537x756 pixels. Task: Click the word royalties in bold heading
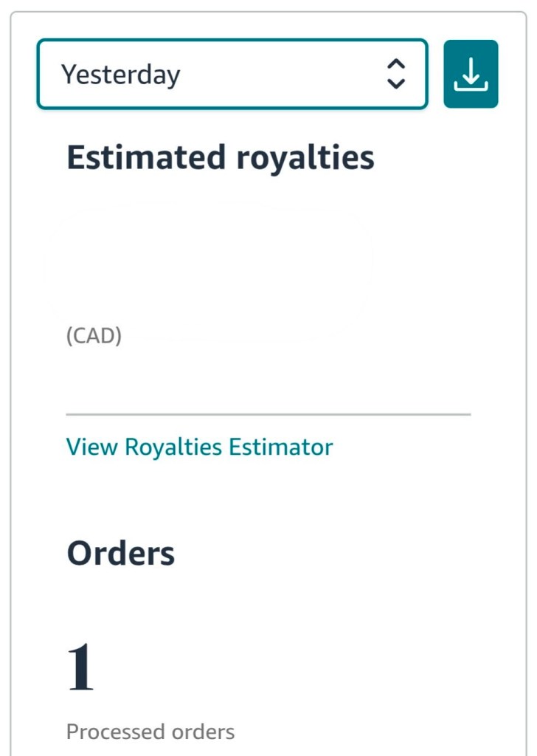305,158
